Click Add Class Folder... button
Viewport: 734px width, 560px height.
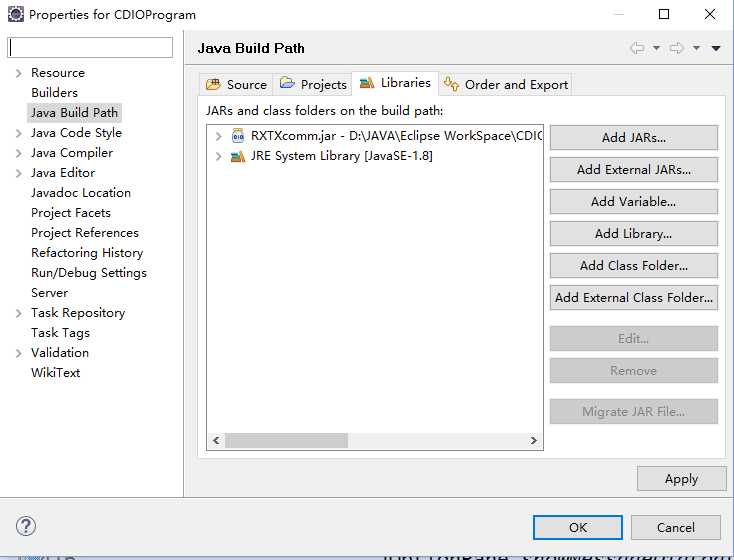(634, 265)
